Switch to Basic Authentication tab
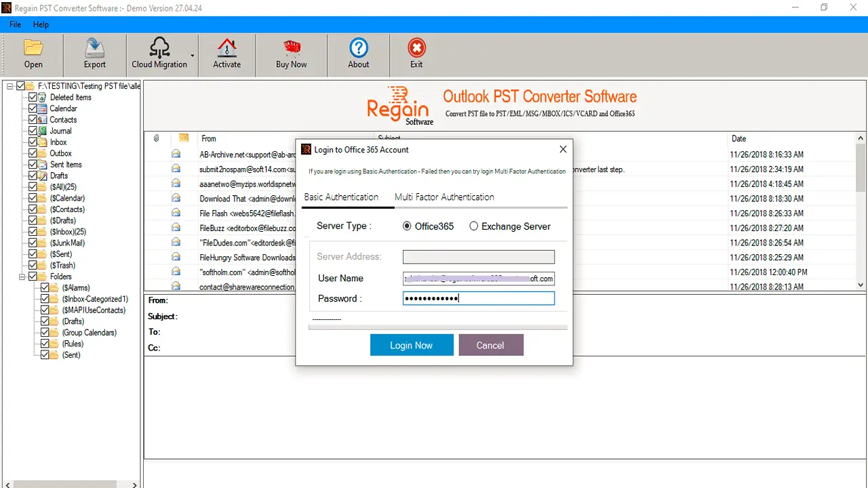Screen dimensions: 868x488 pyautogui.click(x=341, y=197)
